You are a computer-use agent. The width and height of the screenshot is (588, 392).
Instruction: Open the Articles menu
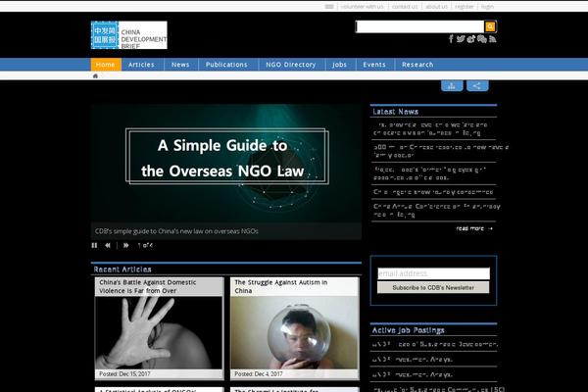[141, 65]
